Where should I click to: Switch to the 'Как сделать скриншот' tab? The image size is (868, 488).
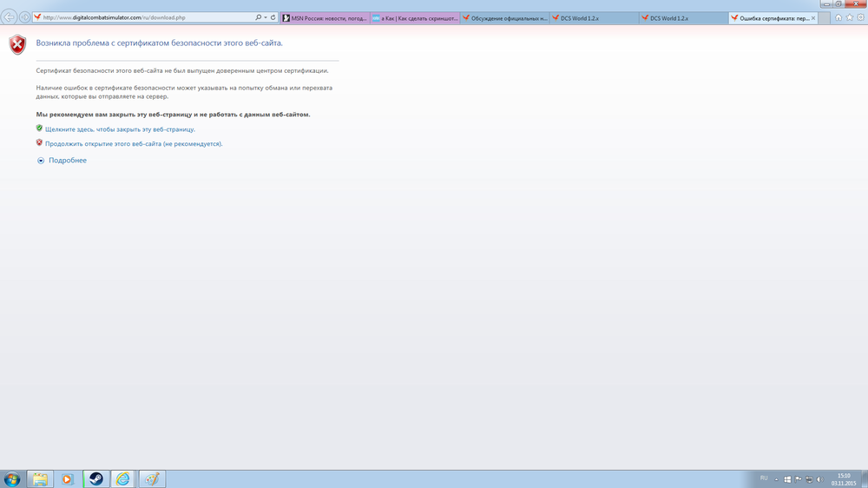tap(415, 18)
